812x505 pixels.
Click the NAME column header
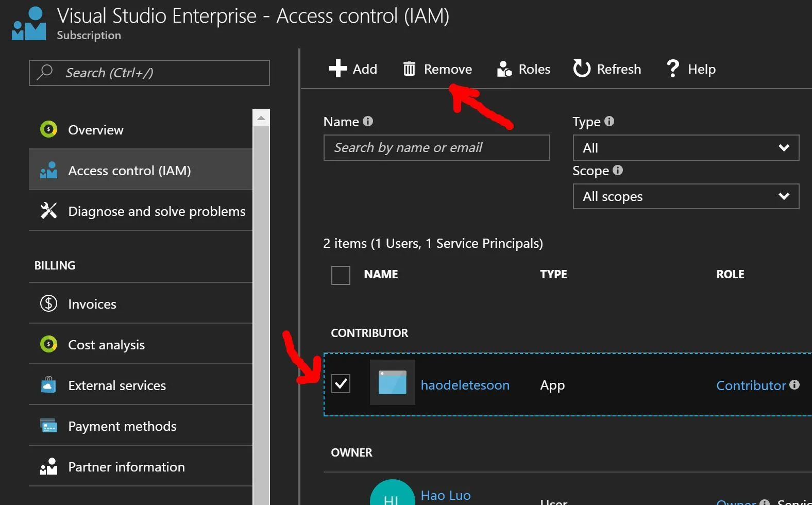pos(381,274)
